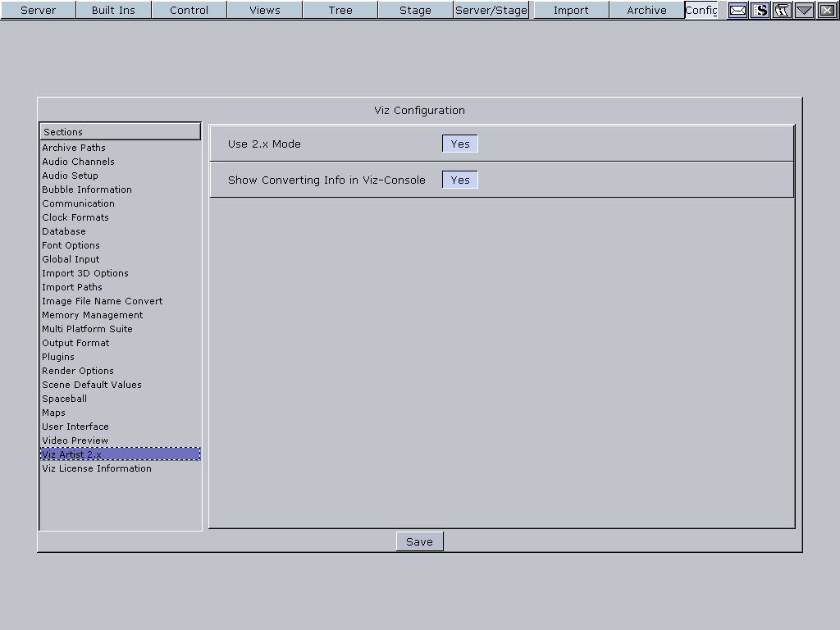
Task: Disable Show Converting Info in Viz-Console
Action: (459, 179)
